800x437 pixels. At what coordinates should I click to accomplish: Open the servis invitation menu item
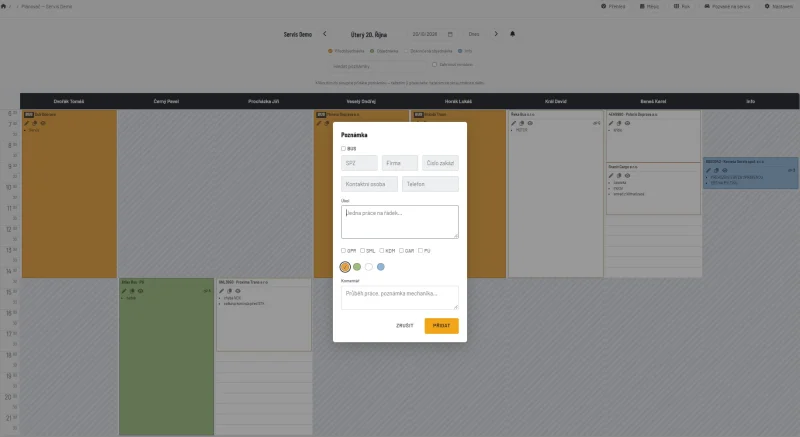tap(727, 6)
